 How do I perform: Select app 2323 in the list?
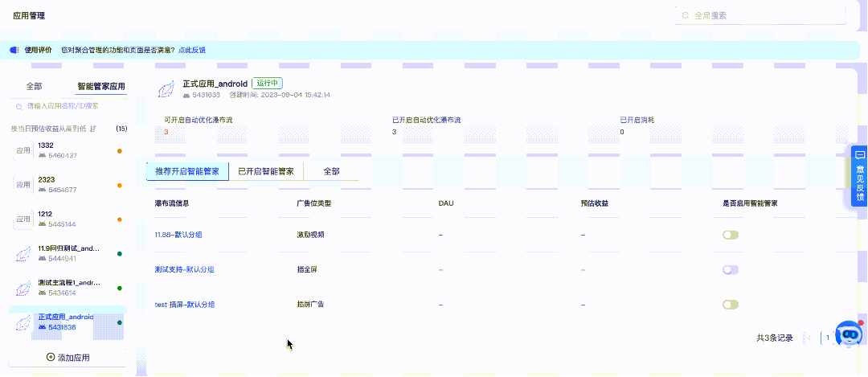[x=68, y=185]
